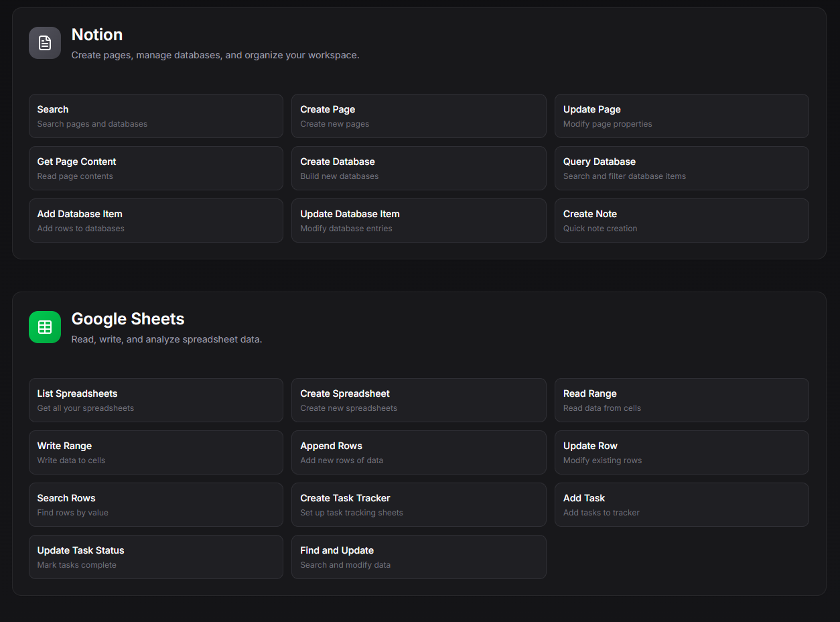Click the Update Task Status card

156,557
